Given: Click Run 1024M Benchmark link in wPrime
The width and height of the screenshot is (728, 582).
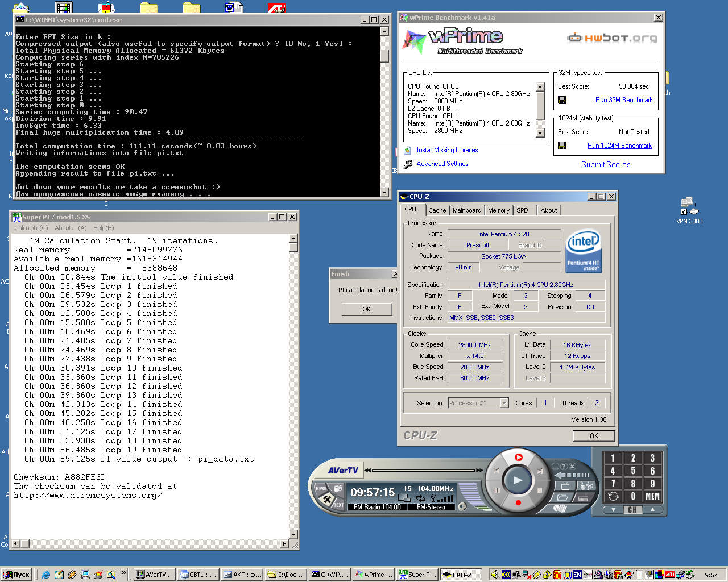Looking at the screenshot, I should point(619,145).
